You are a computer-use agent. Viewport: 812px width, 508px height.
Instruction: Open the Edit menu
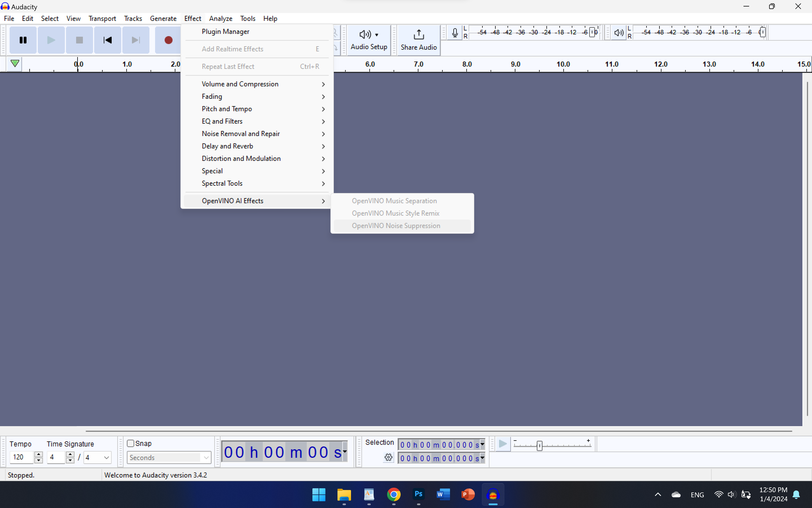(28, 18)
